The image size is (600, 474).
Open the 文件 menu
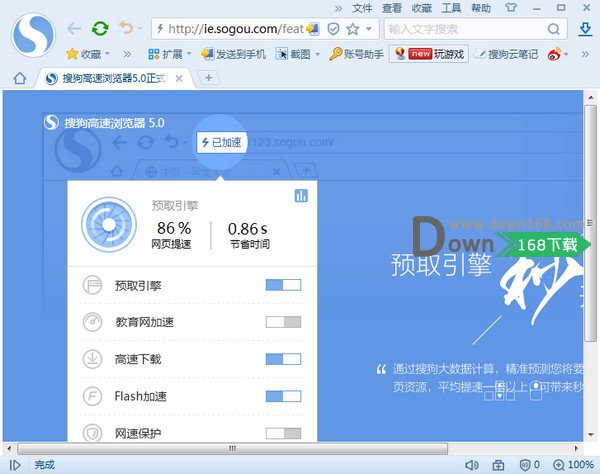(362, 8)
